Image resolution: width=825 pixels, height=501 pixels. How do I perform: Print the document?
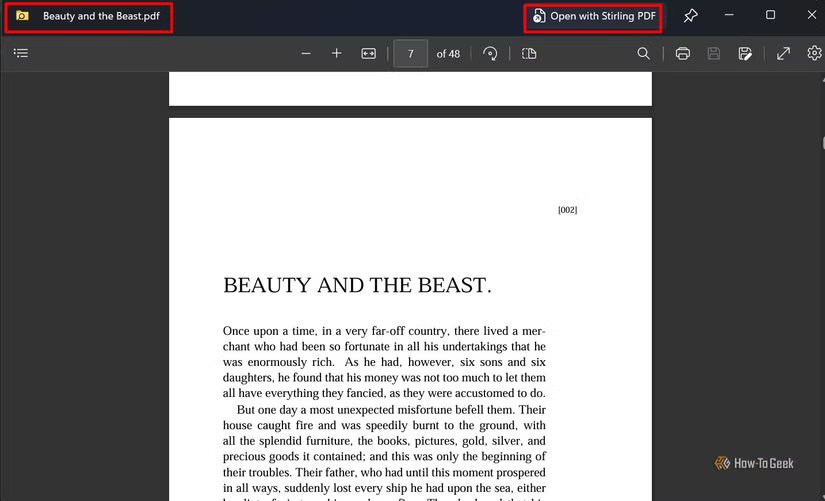[682, 53]
